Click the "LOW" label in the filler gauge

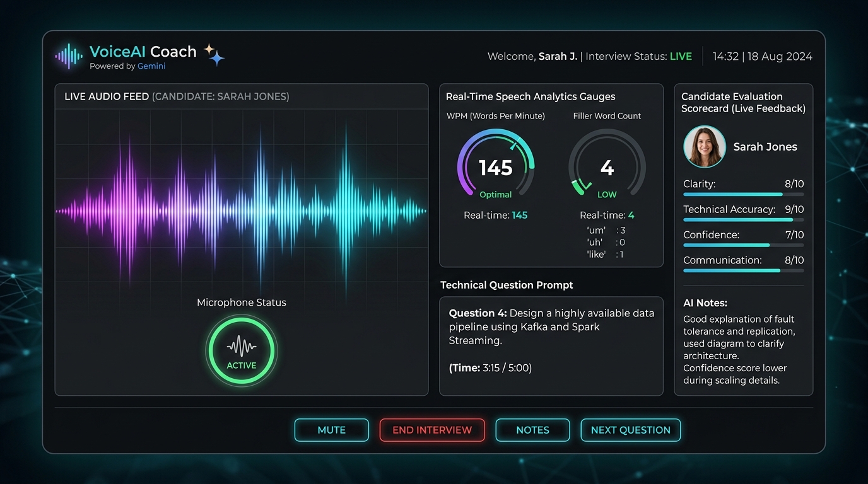607,195
